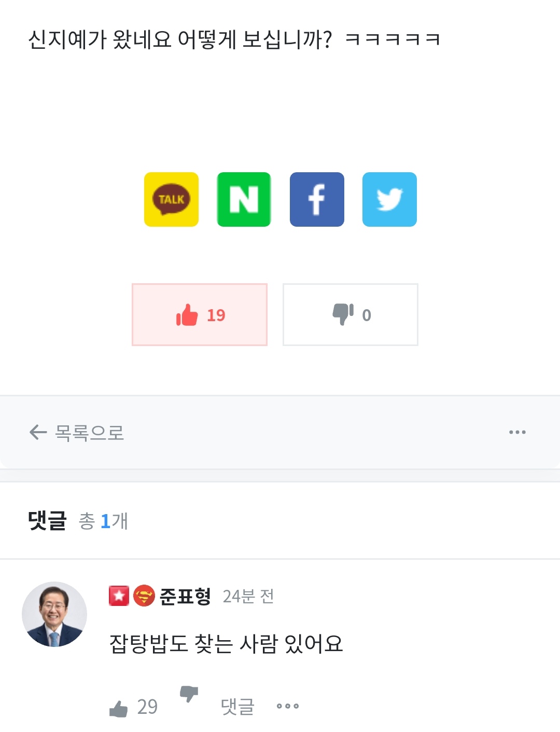The image size is (560, 732).
Task: Toggle the post dislike button showing 0
Action: [x=351, y=314]
